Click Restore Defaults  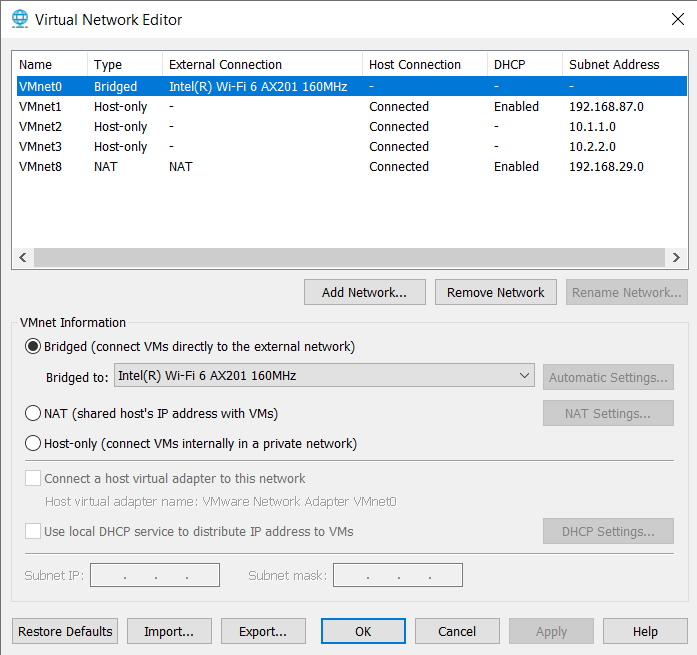point(65,631)
